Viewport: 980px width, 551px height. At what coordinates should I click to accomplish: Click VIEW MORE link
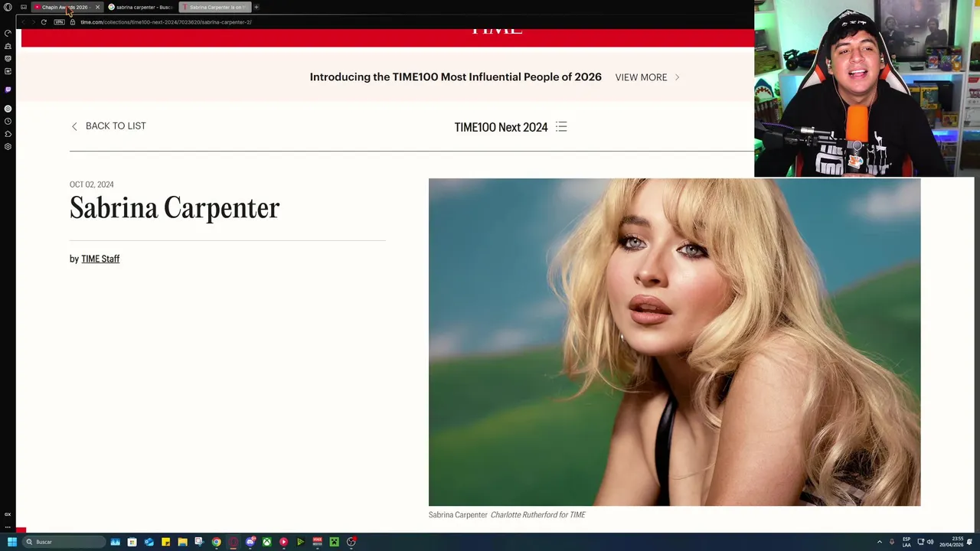pos(641,77)
